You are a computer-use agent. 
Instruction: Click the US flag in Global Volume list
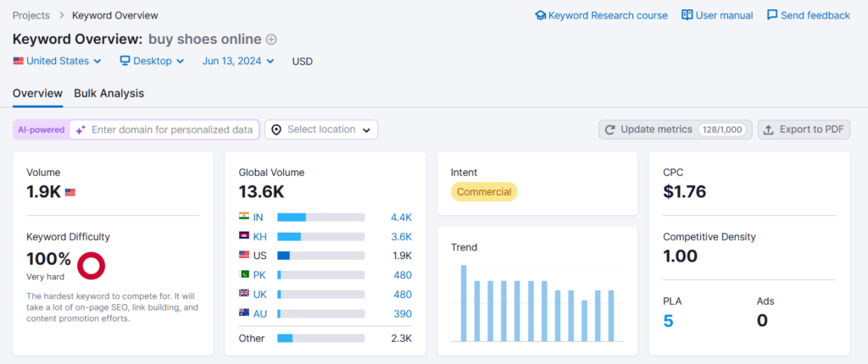coord(244,256)
